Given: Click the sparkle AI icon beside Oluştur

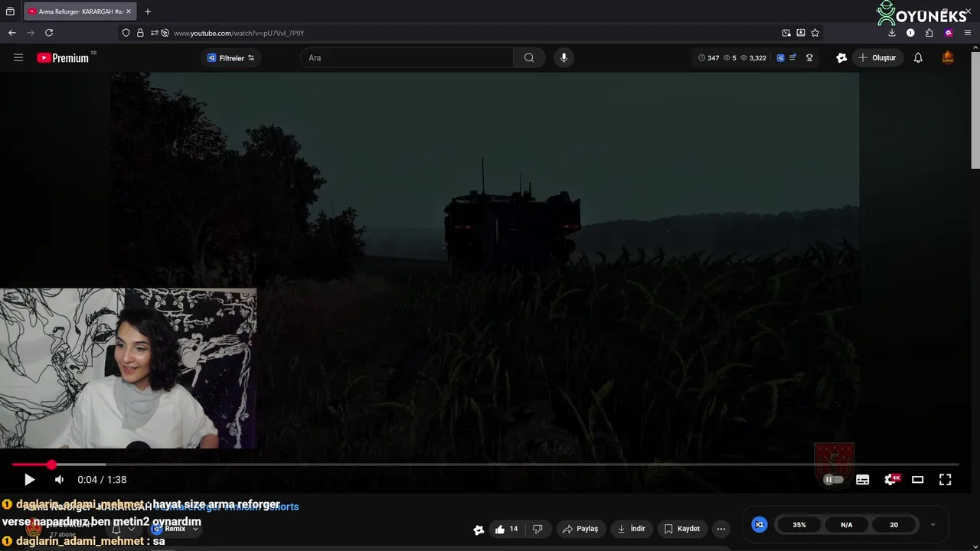Looking at the screenshot, I should [x=841, y=58].
